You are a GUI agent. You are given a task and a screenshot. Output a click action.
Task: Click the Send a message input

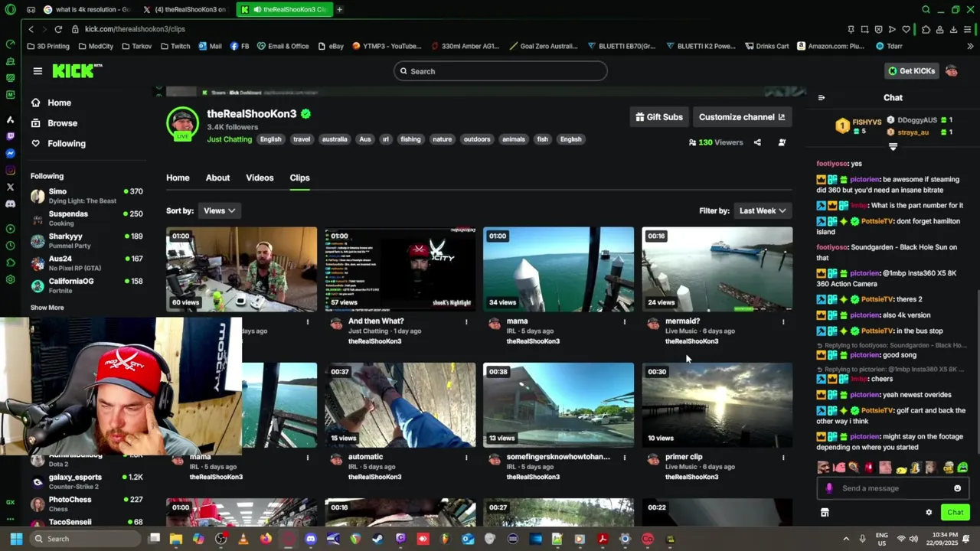(892, 488)
